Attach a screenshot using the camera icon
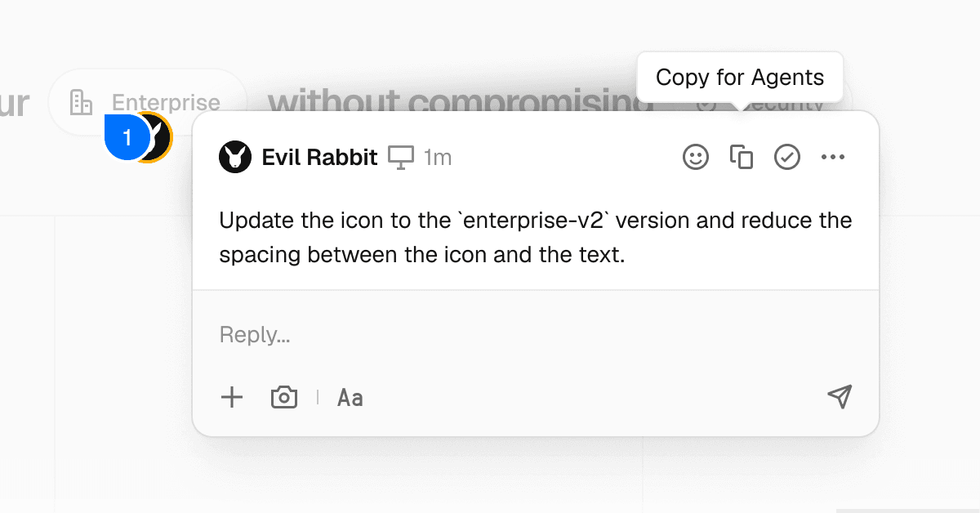This screenshot has width=980, height=513. (x=284, y=398)
